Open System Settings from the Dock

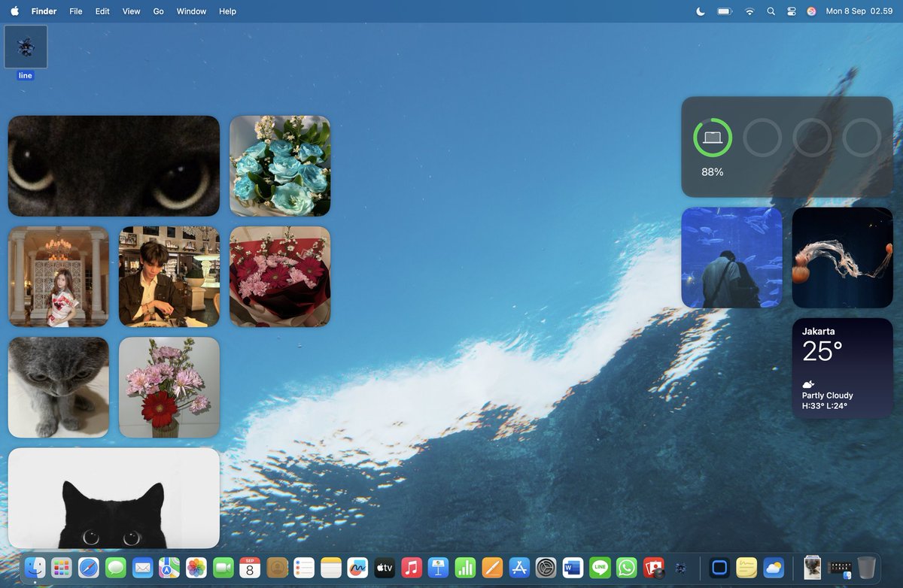coord(546,568)
